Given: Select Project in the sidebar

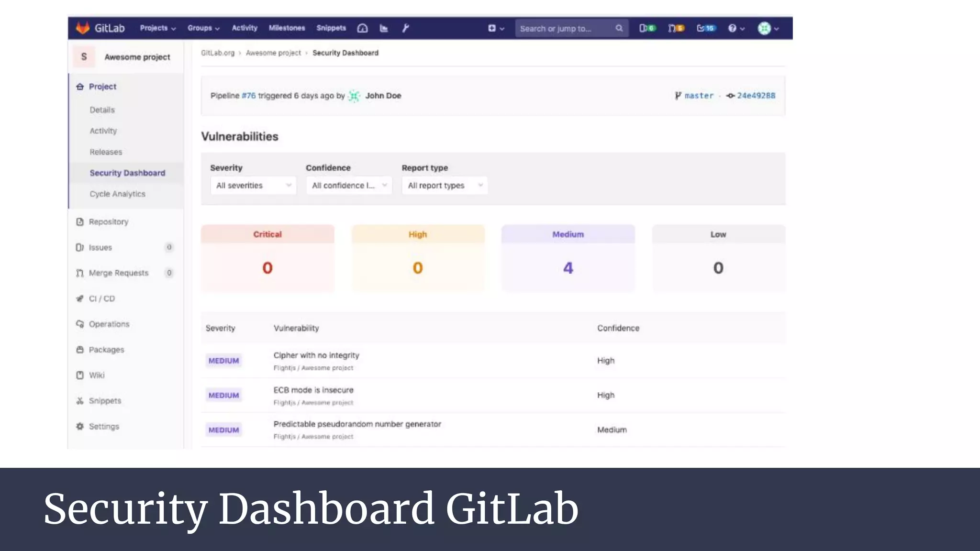Looking at the screenshot, I should tap(102, 87).
